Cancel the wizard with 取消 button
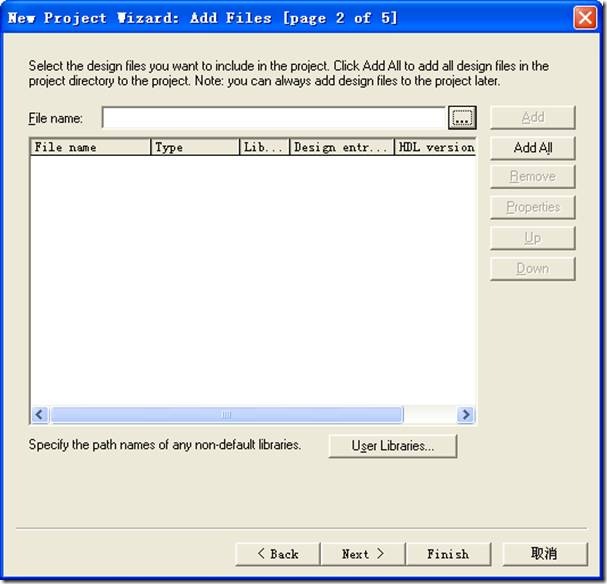607x584 pixels. pos(544,554)
